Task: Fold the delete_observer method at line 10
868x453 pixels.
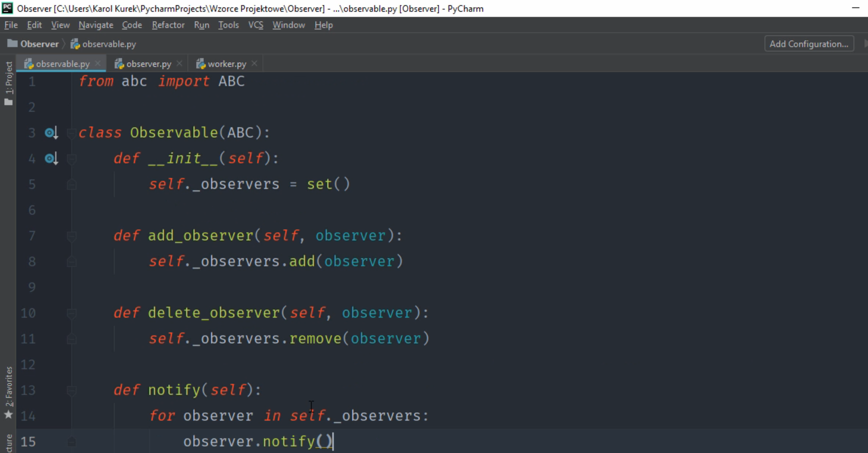Action: coord(72,313)
